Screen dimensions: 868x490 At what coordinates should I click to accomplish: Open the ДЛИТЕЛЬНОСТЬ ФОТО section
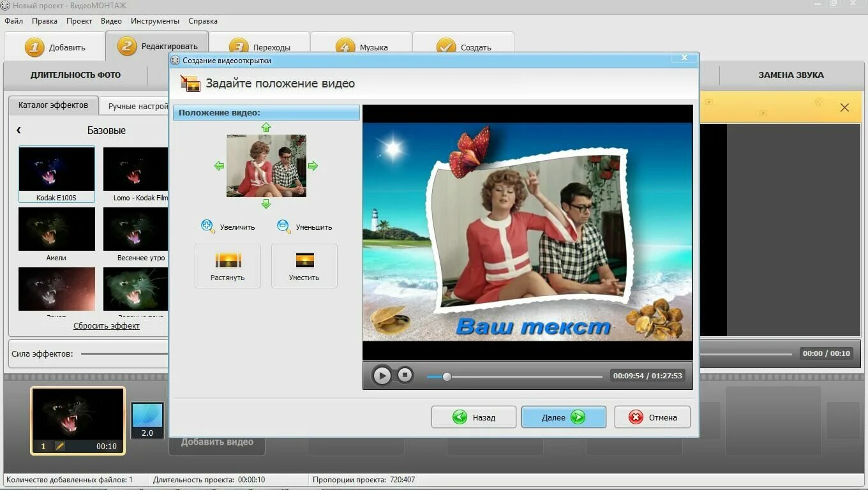click(75, 75)
